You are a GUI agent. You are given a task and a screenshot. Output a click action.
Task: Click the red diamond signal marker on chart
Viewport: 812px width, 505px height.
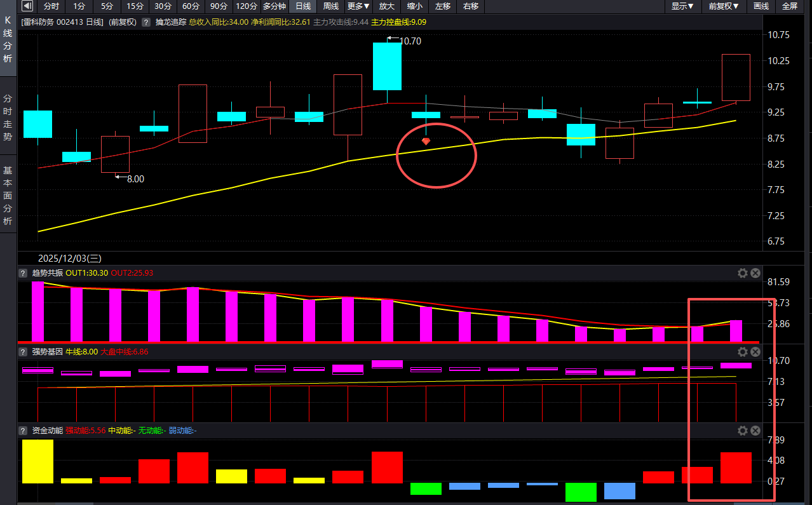(x=426, y=141)
